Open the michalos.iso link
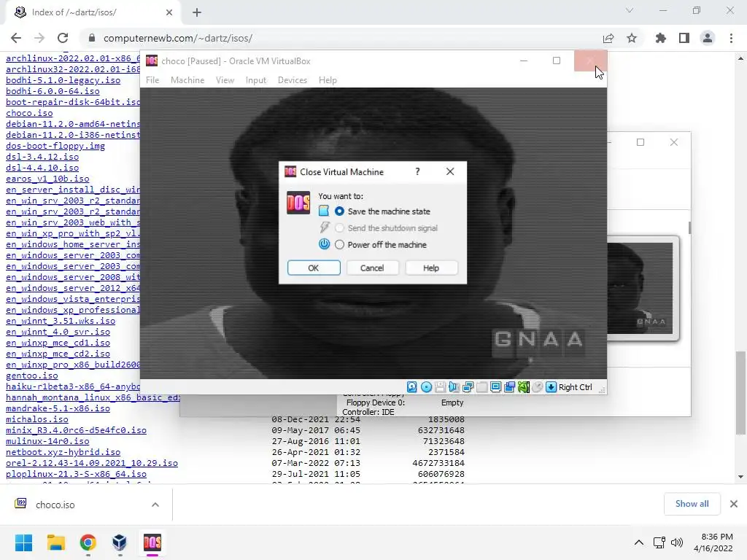Viewport: 747px width, 560px height. point(37,419)
